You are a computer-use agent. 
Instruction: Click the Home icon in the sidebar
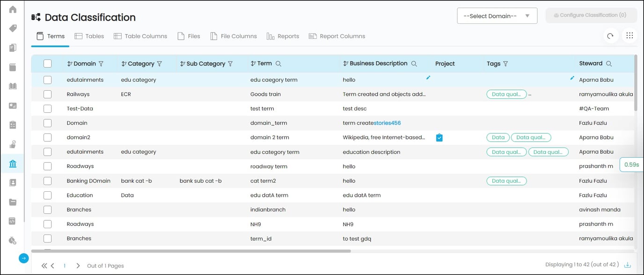point(13,9)
